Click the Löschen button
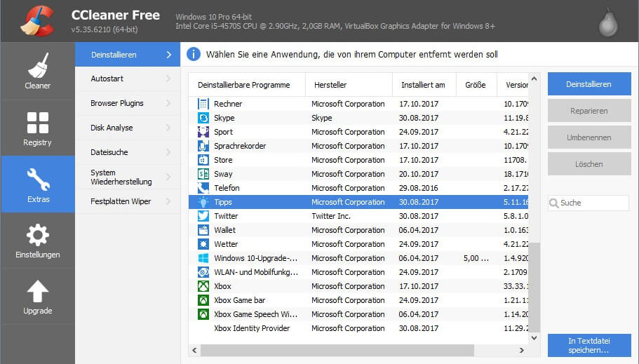 coord(589,164)
